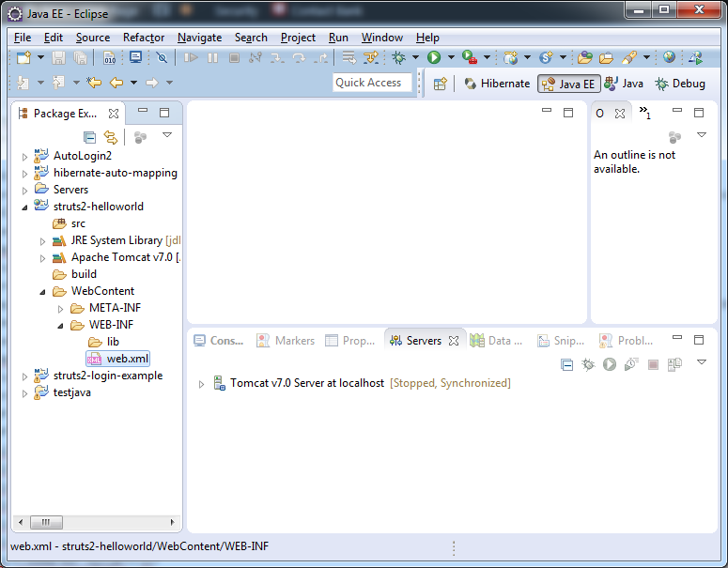Viewport: 728px width, 568px height.
Task: Maximize the editor area
Action: coord(567,113)
